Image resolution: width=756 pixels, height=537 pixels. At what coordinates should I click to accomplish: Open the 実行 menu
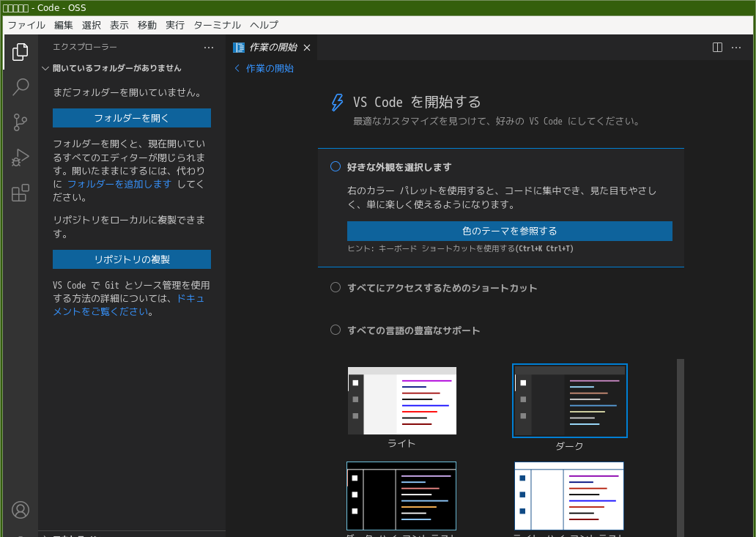(175, 25)
